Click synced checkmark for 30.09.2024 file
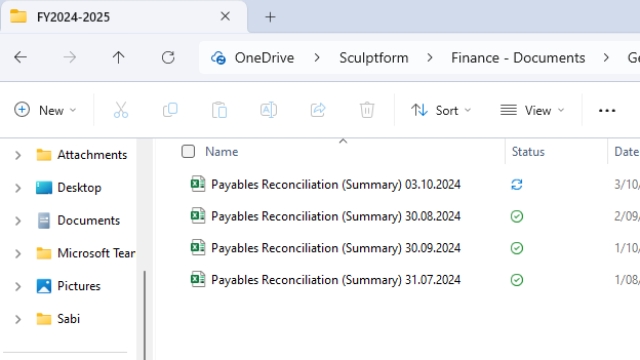640x360 pixels. coord(517,248)
